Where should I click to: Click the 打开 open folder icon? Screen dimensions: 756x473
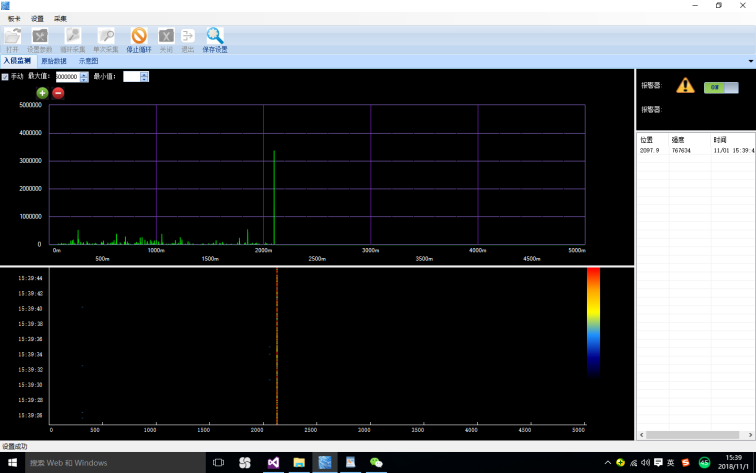coord(12,36)
